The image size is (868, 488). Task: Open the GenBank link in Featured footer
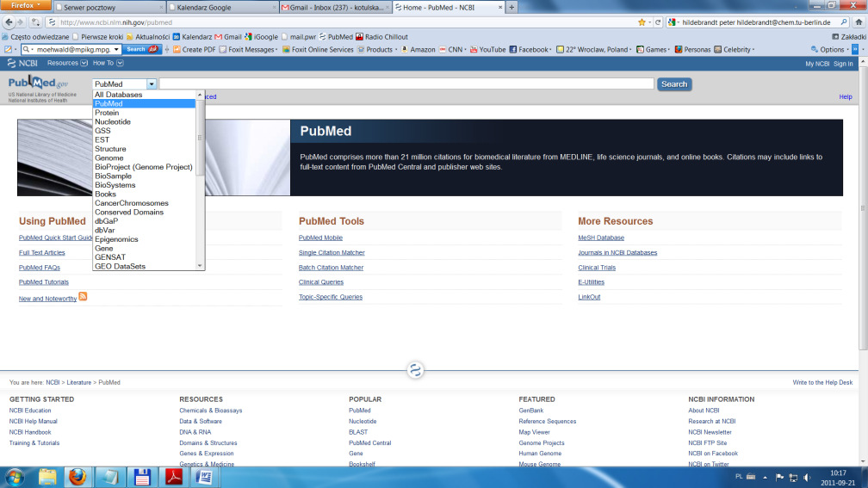(530, 411)
